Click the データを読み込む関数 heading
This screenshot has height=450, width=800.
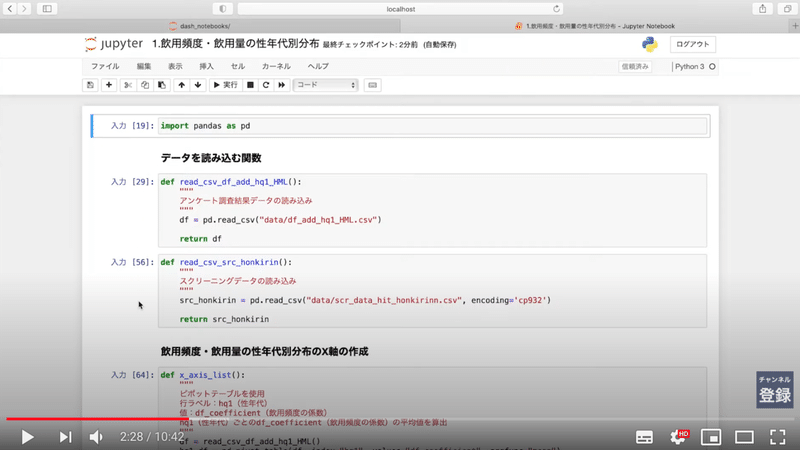[211, 158]
